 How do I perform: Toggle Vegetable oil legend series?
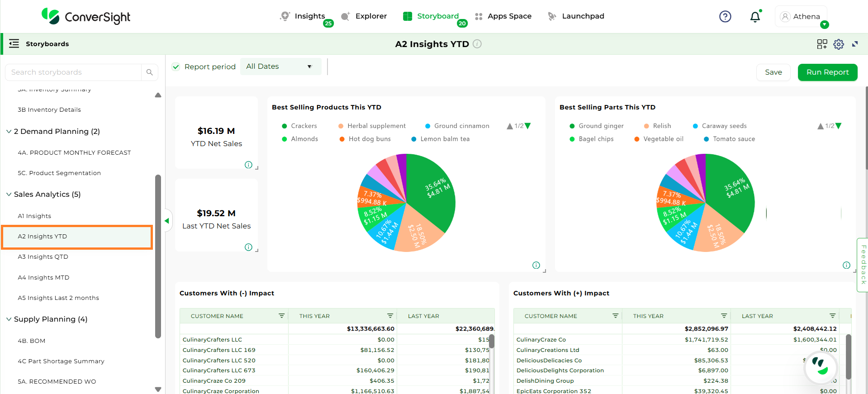[659, 139]
